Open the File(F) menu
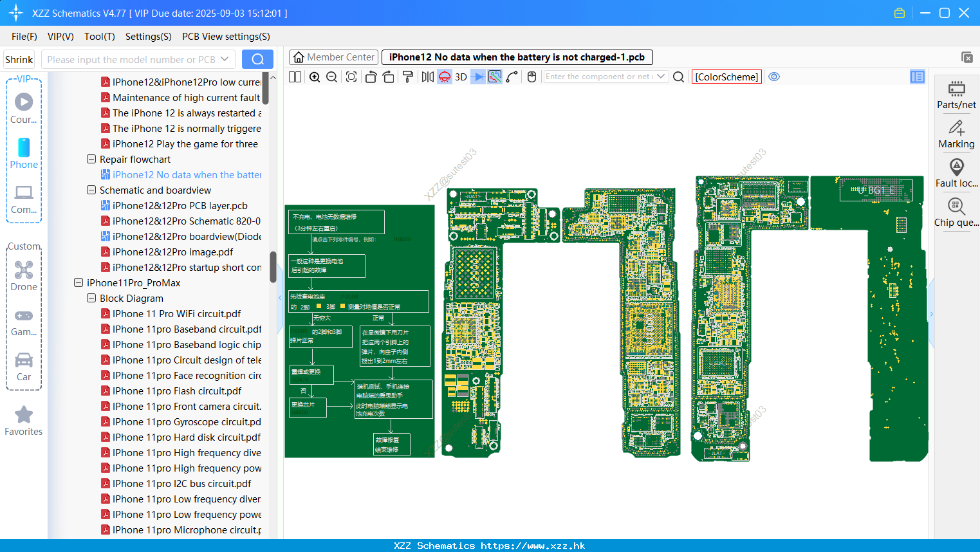980x552 pixels. pyautogui.click(x=24, y=37)
